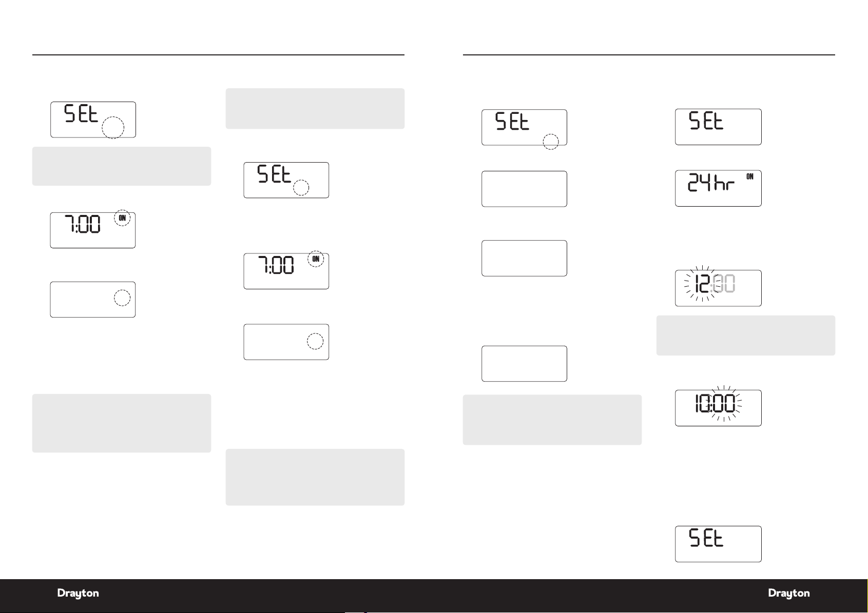Click the flashing 12 hour digits
Image resolution: width=868 pixels, height=613 pixels.
click(701, 284)
